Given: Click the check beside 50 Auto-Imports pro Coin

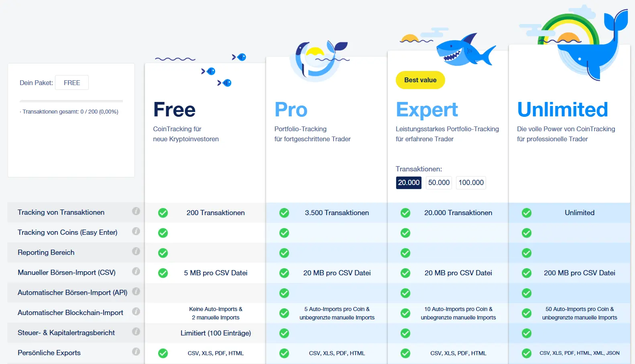Looking at the screenshot, I should pos(527,313).
